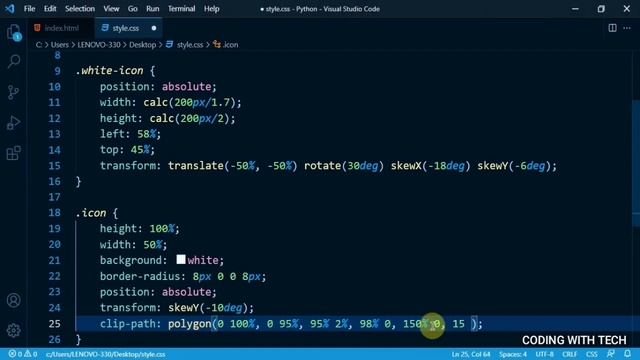The width and height of the screenshot is (640, 360).
Task: Open the Search view icon
Action: click(13, 62)
